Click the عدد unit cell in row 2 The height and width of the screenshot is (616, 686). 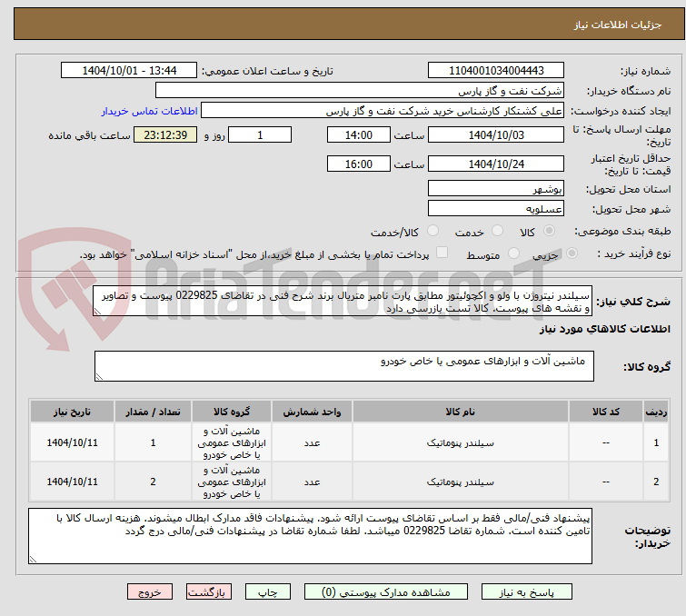click(x=312, y=482)
